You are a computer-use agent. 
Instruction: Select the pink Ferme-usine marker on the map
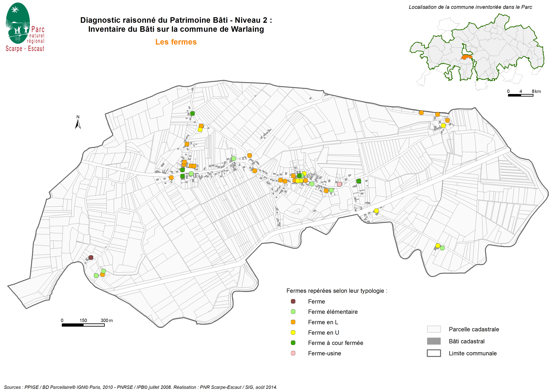pyautogui.click(x=339, y=184)
